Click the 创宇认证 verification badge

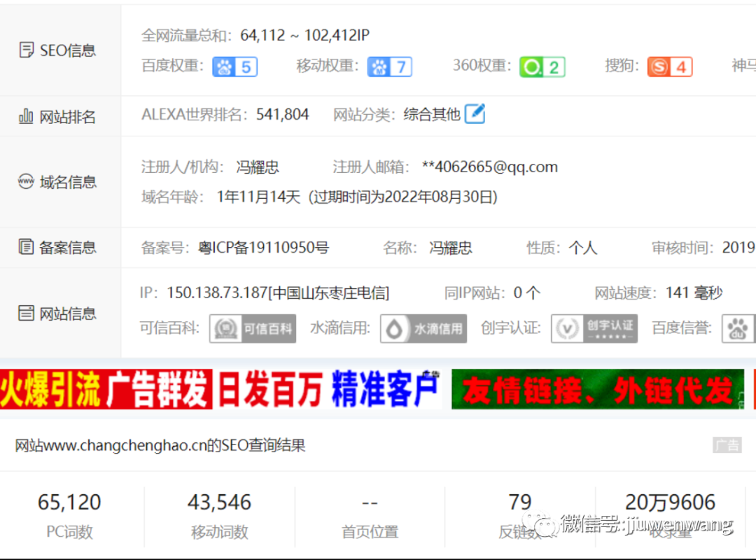pyautogui.click(x=594, y=328)
